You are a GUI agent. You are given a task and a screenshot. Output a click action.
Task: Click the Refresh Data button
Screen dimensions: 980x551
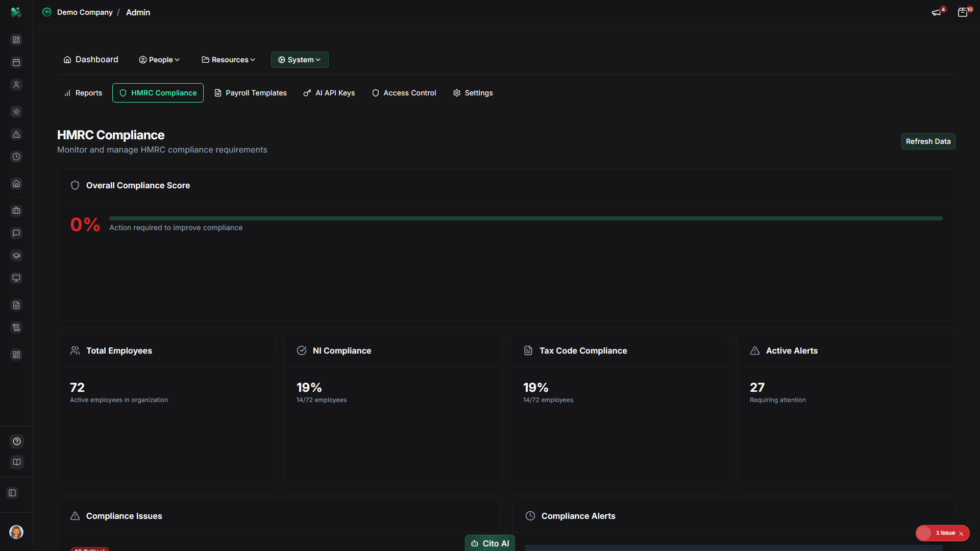(928, 141)
